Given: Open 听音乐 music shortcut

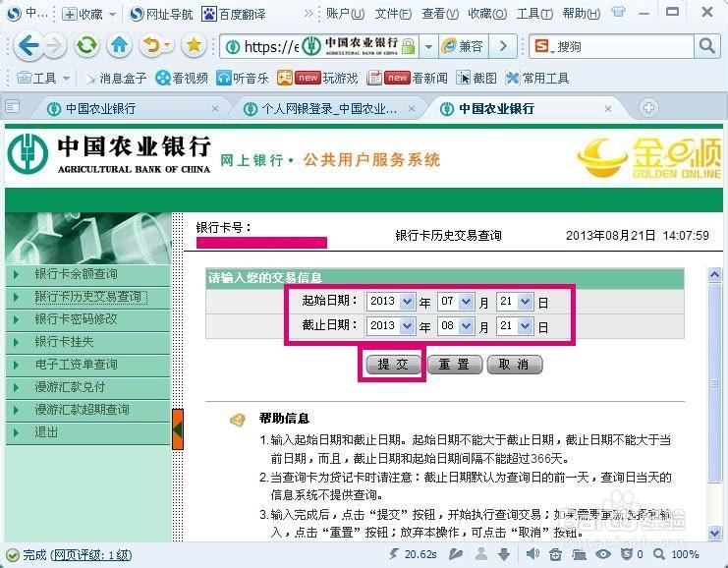Looking at the screenshot, I should (x=243, y=78).
